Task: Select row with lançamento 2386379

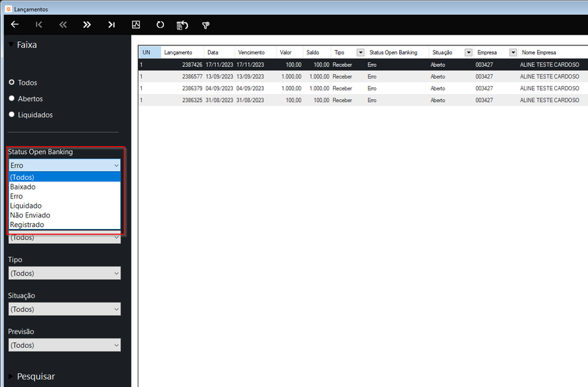Action: (x=363, y=88)
